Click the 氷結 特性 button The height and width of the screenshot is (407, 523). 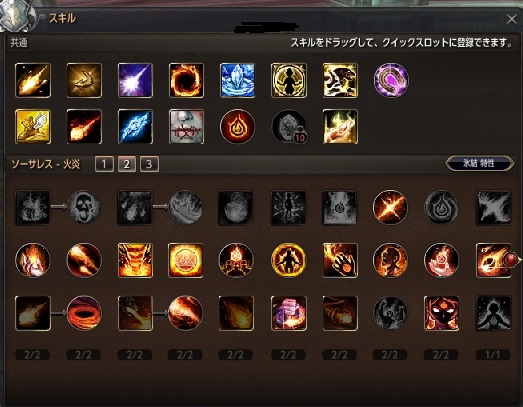point(479,163)
